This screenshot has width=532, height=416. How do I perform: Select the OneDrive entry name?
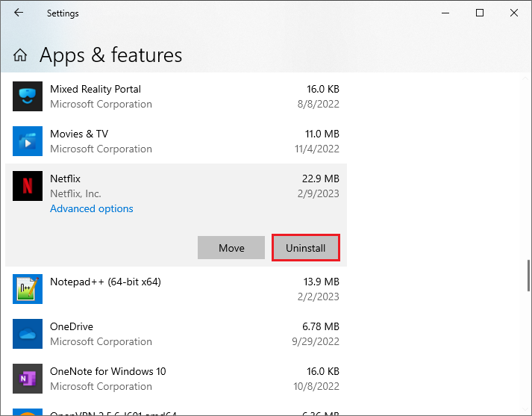pos(71,326)
